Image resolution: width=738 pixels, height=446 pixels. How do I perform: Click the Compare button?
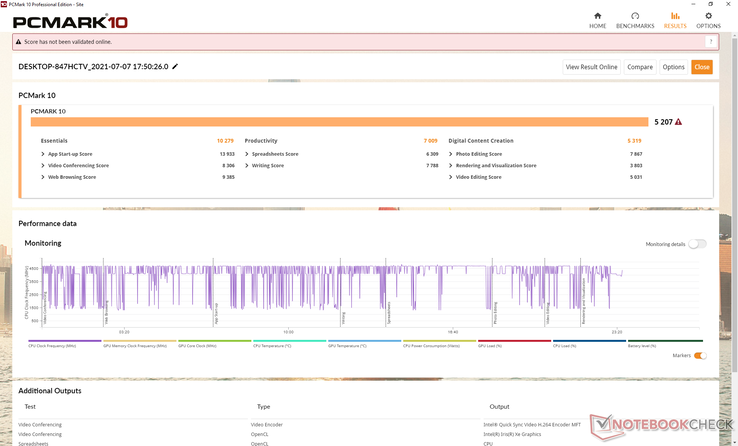point(640,67)
